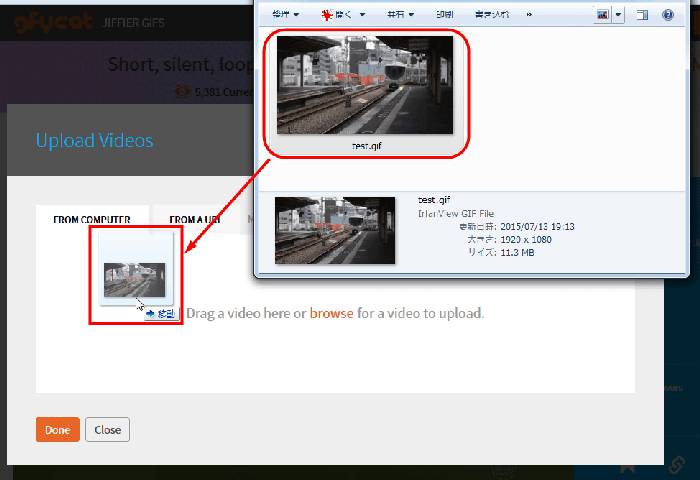Image resolution: width=700 pixels, height=480 pixels.
Task: Click the details pane preview thumbnail
Action: [335, 230]
